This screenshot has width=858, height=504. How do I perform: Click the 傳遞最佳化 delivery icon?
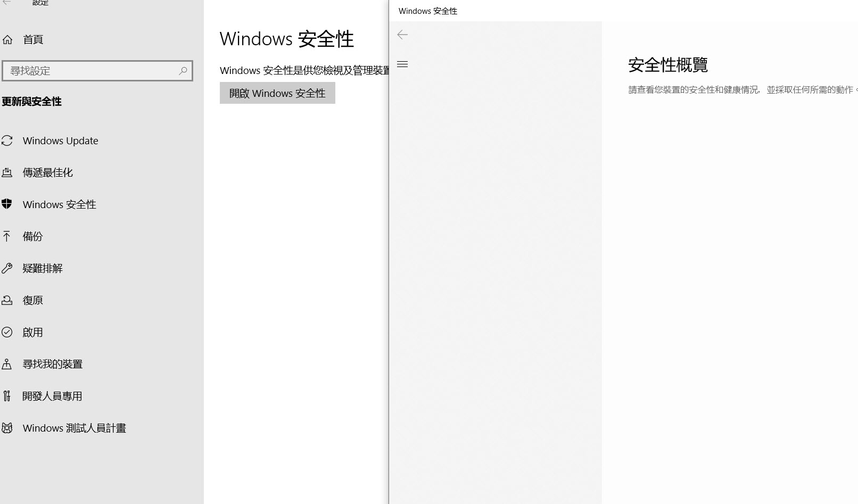(7, 172)
